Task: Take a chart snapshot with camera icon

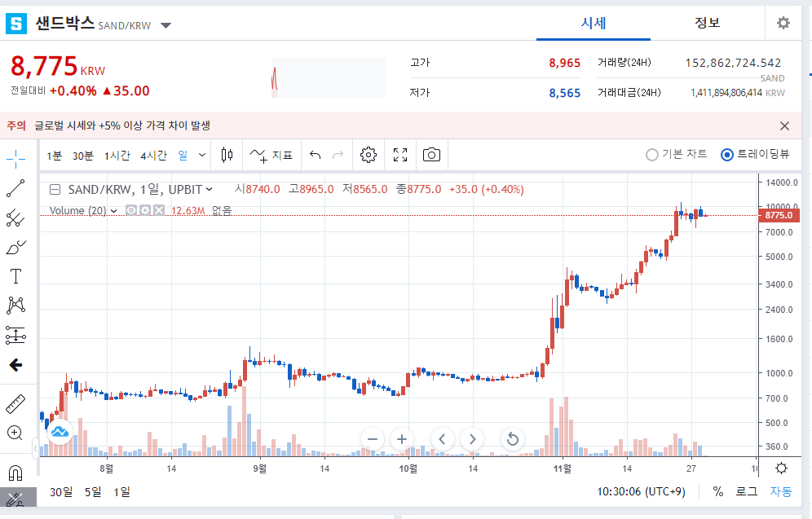Action: point(431,155)
